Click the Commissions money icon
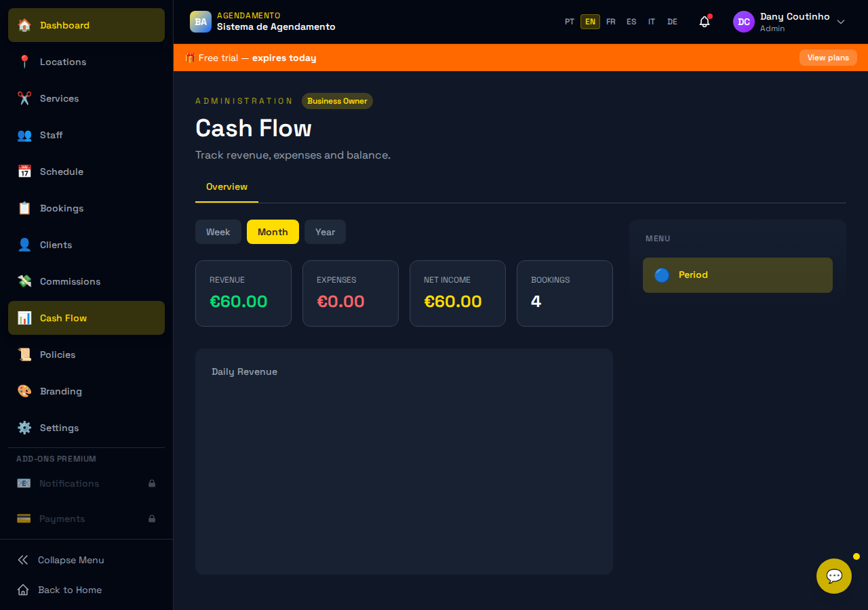The image size is (868, 610). 24,281
